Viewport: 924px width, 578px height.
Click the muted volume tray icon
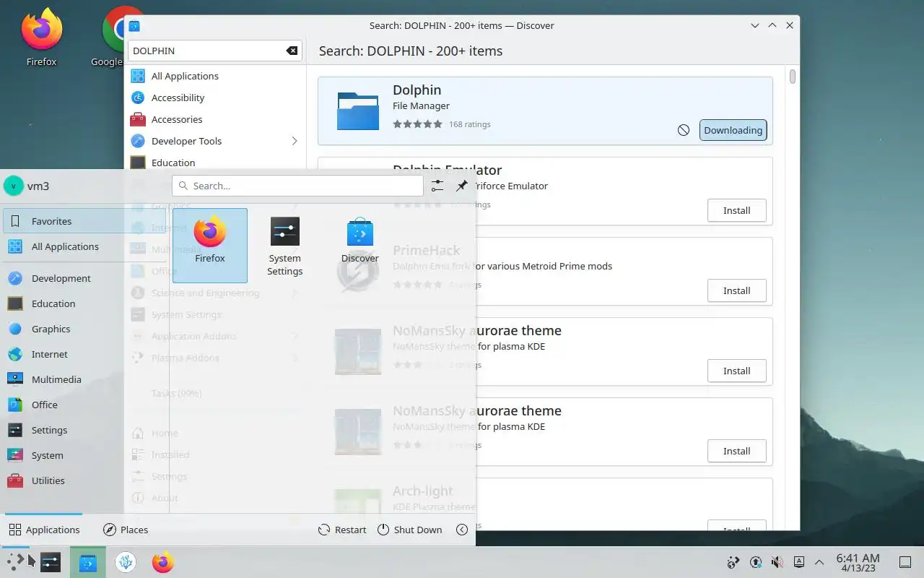coord(777,562)
